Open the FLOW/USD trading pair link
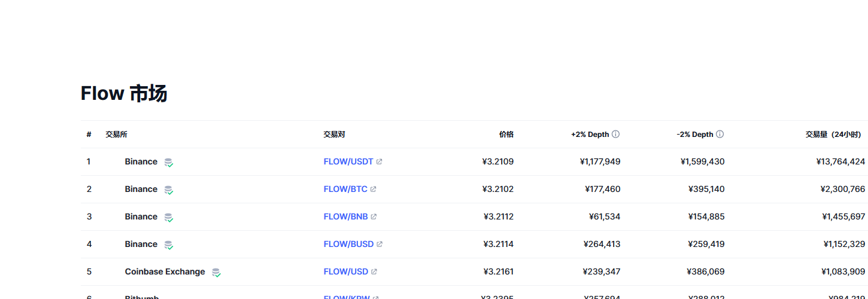The image size is (868, 299). [x=346, y=271]
